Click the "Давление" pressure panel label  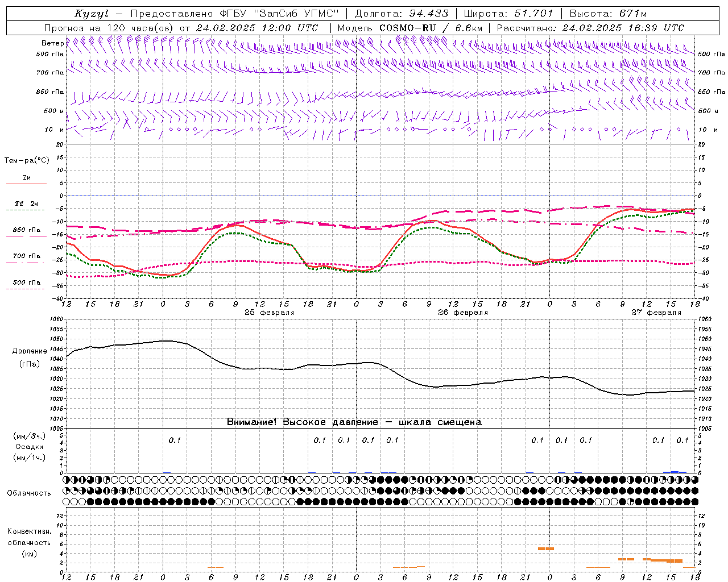(30, 351)
